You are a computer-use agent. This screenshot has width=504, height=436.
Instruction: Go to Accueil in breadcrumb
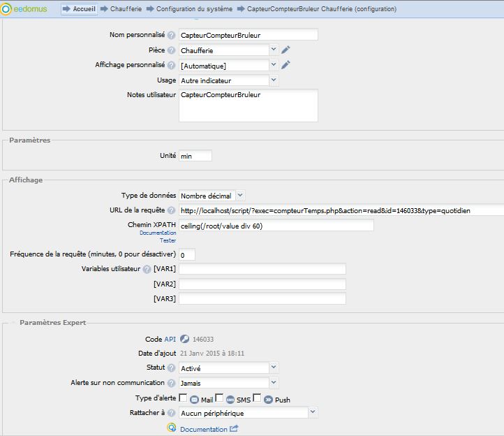click(84, 9)
